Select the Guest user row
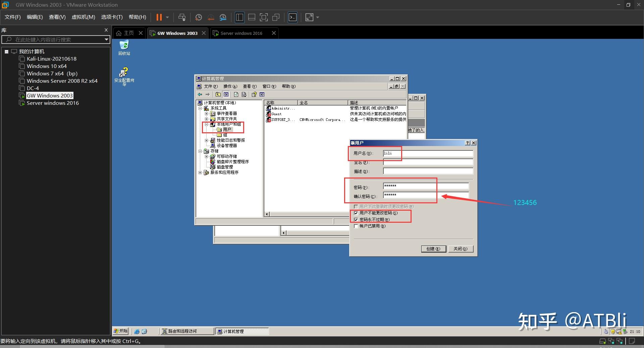This screenshot has height=348, width=644. pos(277,114)
